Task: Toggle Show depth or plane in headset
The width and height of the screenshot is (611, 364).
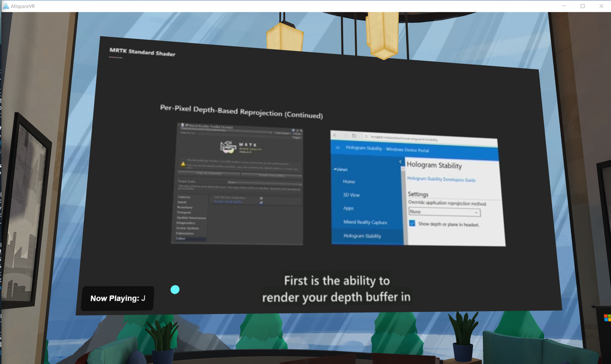Action: tap(412, 223)
